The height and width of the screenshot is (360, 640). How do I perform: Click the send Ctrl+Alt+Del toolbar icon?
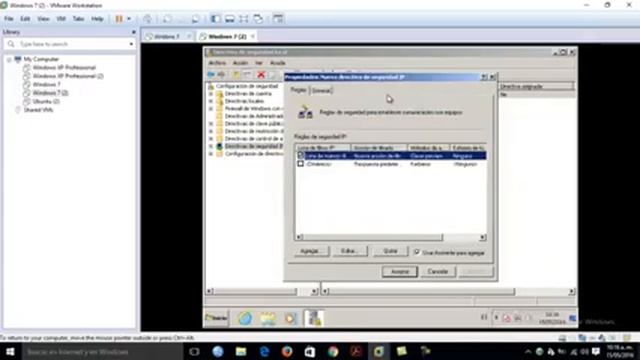point(147,19)
